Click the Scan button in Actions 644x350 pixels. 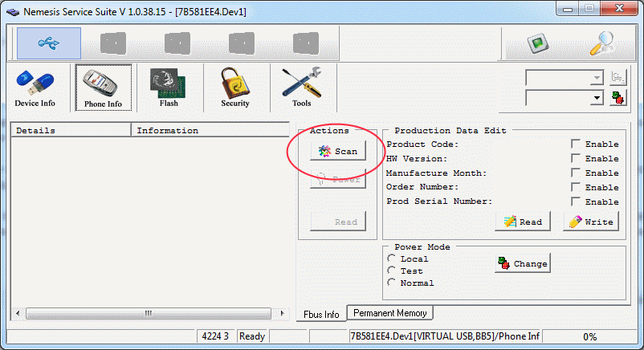click(338, 151)
